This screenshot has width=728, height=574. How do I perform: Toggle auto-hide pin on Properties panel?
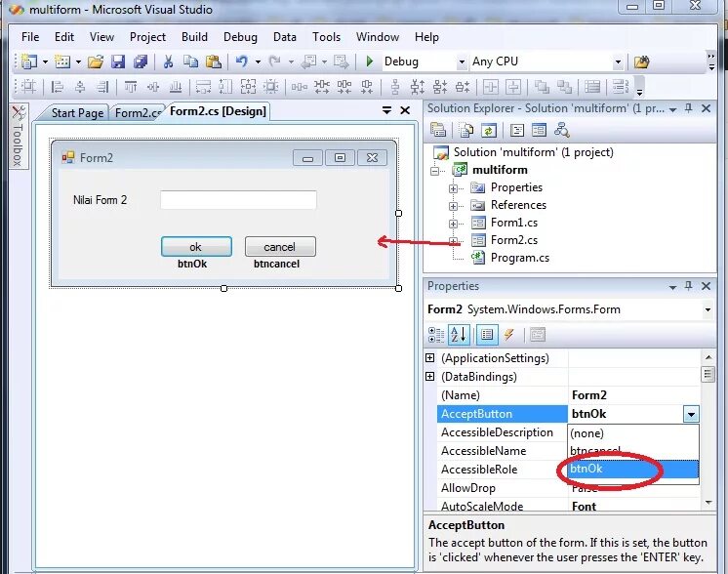[x=689, y=286]
